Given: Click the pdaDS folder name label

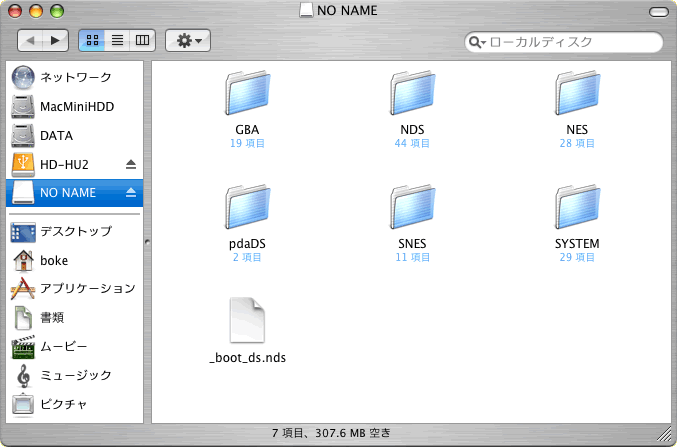Looking at the screenshot, I should point(247,244).
